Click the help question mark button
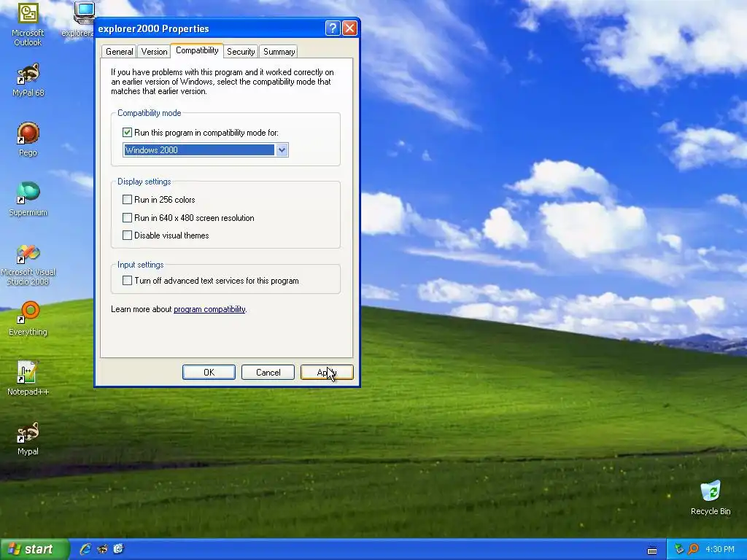 click(333, 28)
